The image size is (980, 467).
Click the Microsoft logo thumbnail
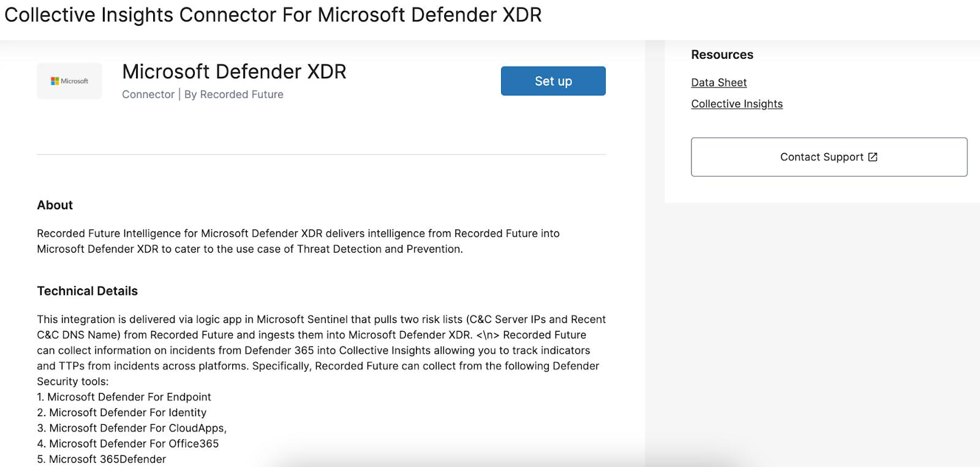coord(69,81)
